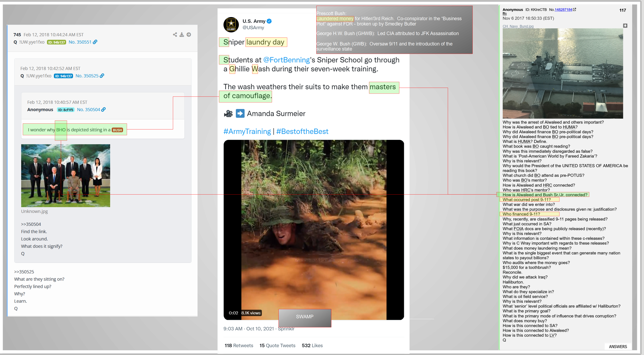
Task: Click the post number 745
Action: 17,35
